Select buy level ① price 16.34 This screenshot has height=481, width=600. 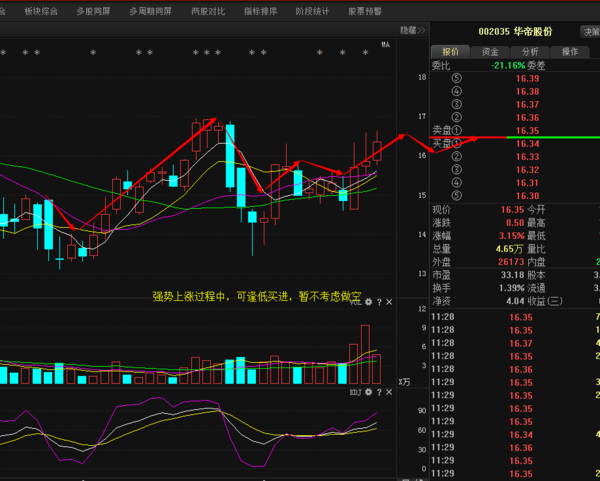pos(527,143)
